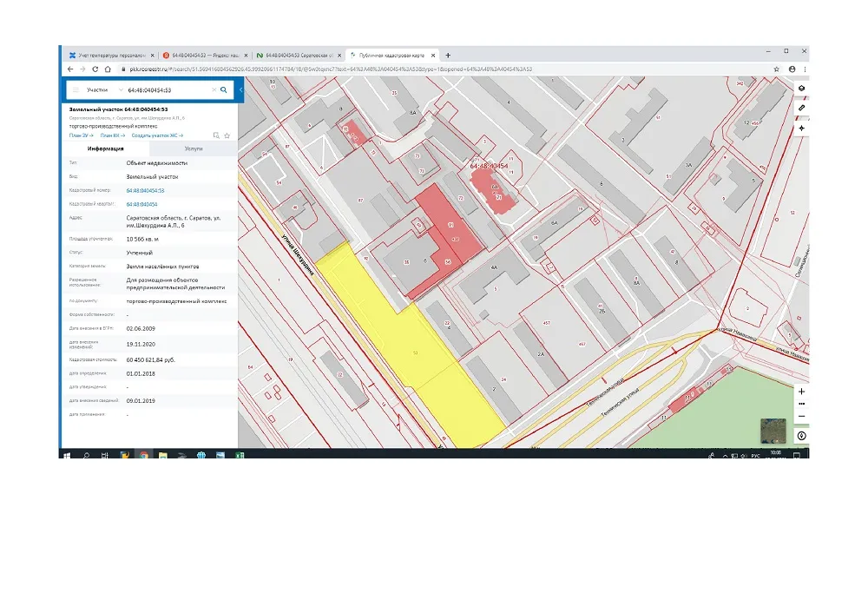
Task: Open the Участки object type dropdown
Action: (x=103, y=89)
